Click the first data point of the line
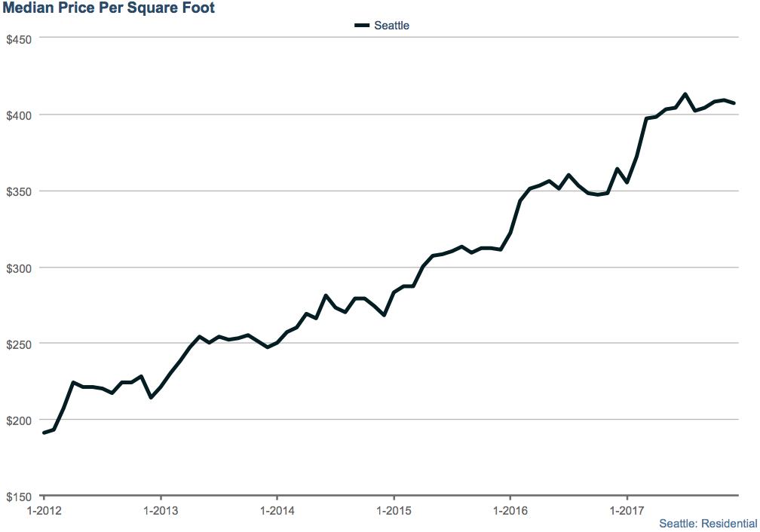 [x=44, y=433]
